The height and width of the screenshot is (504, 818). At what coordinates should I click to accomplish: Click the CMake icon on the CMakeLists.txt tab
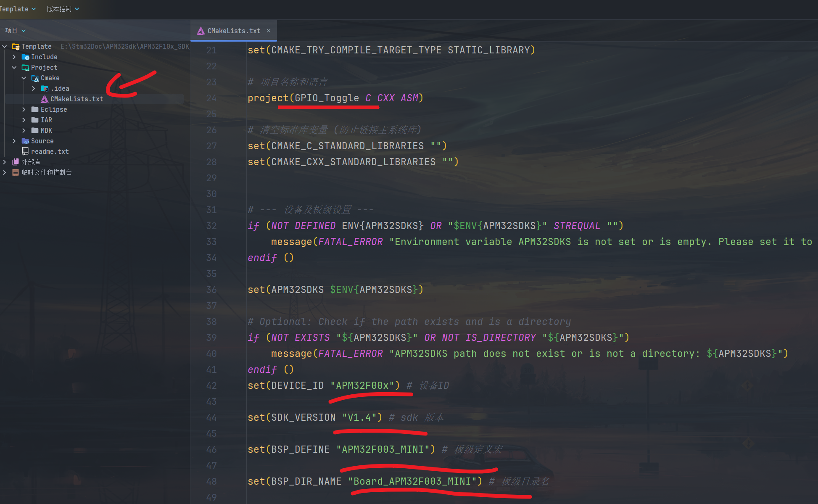click(x=201, y=31)
